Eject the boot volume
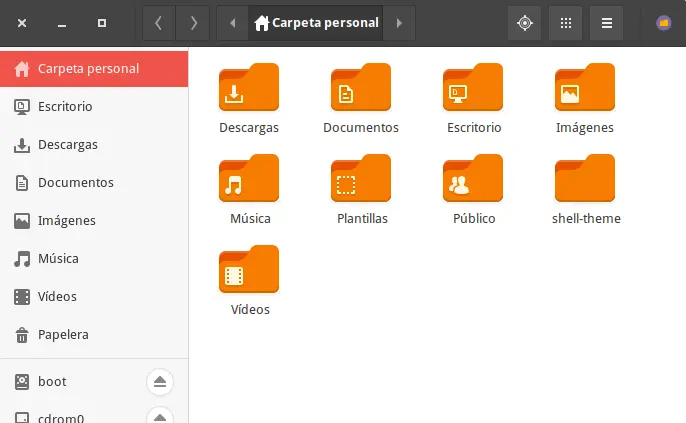Viewport: 686px width, 423px height. tap(160, 382)
